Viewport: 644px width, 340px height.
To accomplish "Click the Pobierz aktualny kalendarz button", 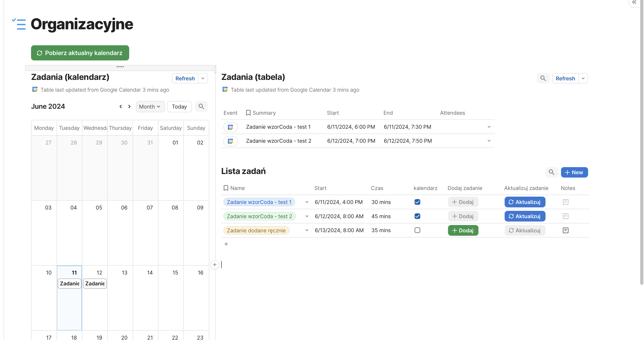I will tap(80, 53).
